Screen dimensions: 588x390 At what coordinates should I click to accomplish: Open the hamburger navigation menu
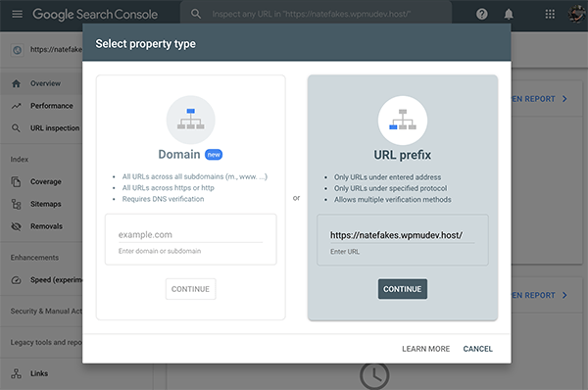tap(18, 15)
